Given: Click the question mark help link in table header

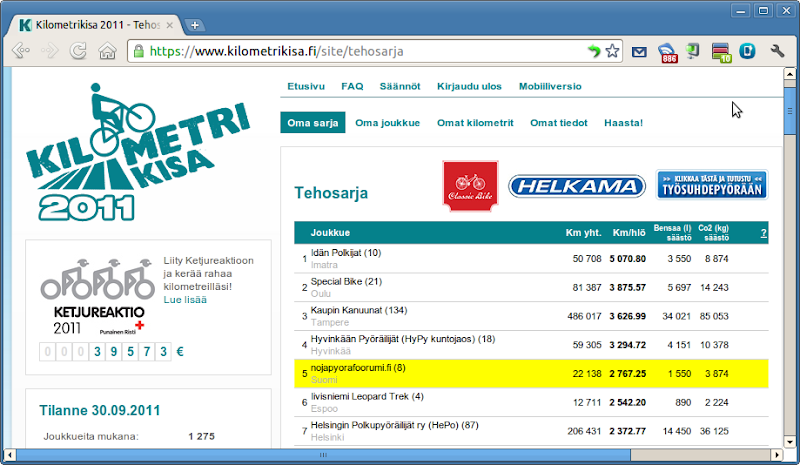Looking at the screenshot, I should pos(764,233).
